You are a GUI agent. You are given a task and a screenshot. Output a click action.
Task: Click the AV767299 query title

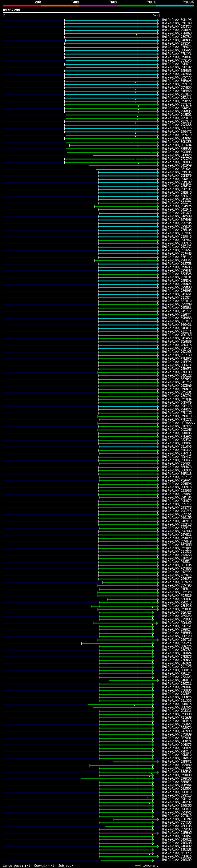pyautogui.click(x=11, y=10)
